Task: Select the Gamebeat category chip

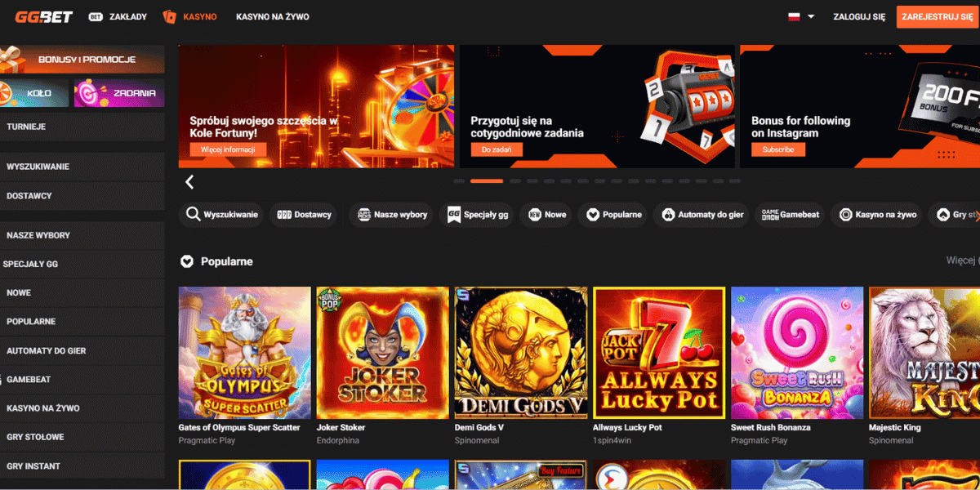Action: pyautogui.click(x=791, y=215)
